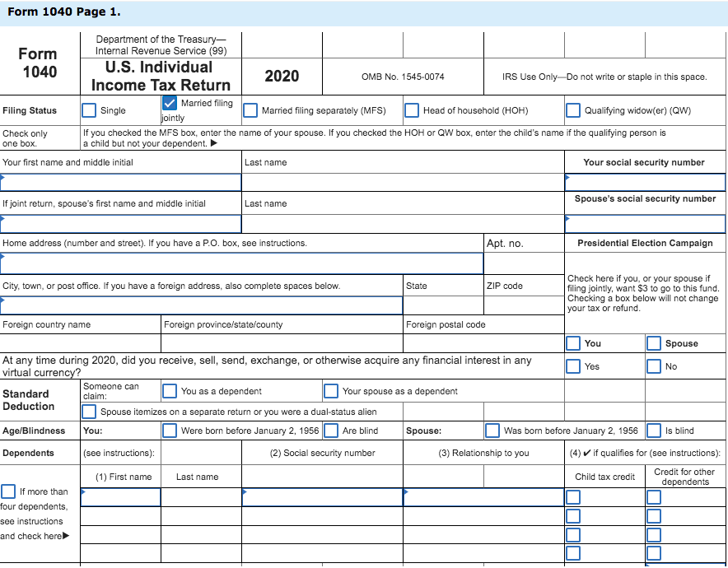Check the Single filing status box

point(89,110)
